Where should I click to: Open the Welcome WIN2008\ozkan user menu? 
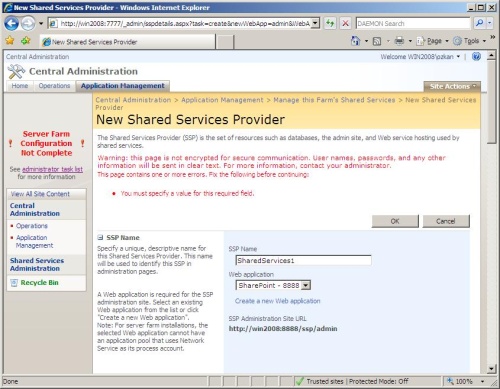pyautogui.click(x=420, y=57)
